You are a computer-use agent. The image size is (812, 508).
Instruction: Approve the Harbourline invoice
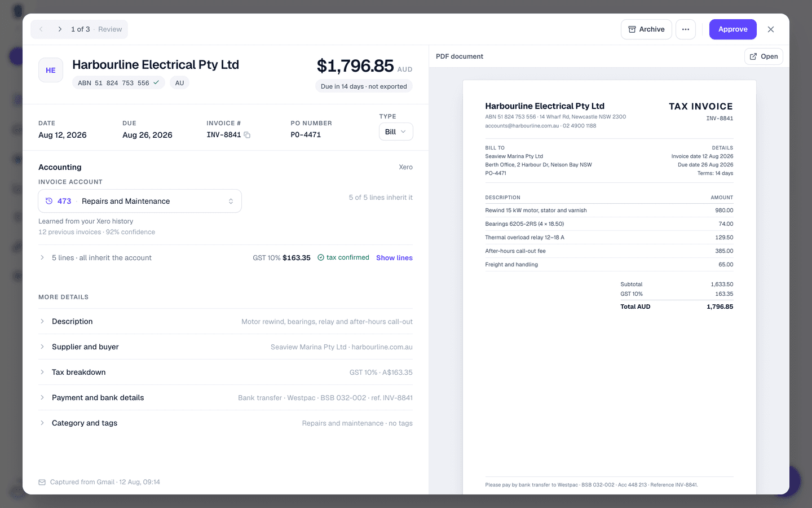coord(732,29)
